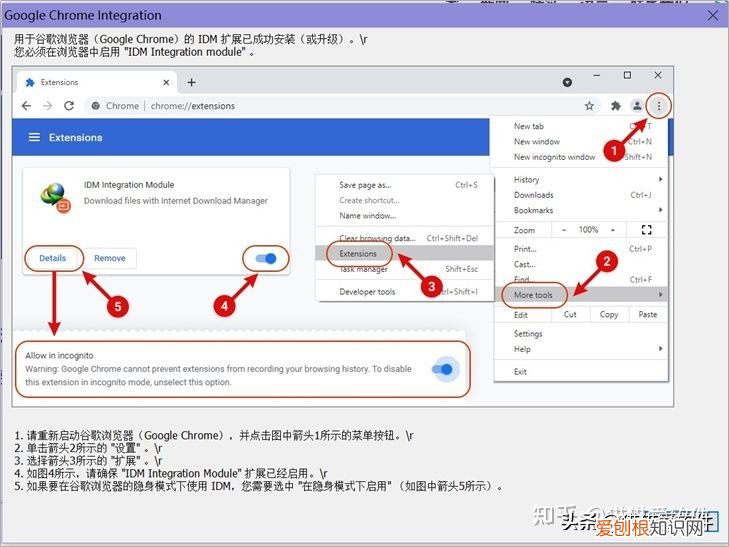Click Copy in the Edit row
This screenshot has height=547, width=729.
click(x=609, y=315)
